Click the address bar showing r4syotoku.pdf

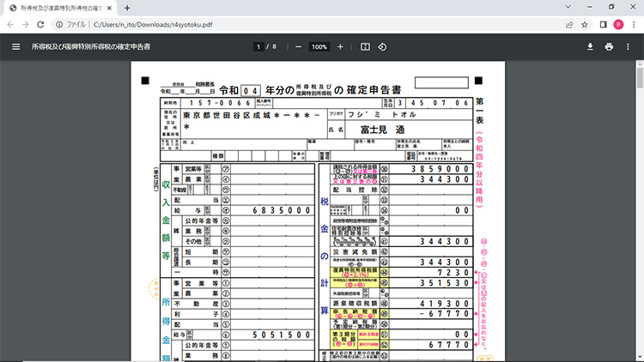[x=301, y=25]
